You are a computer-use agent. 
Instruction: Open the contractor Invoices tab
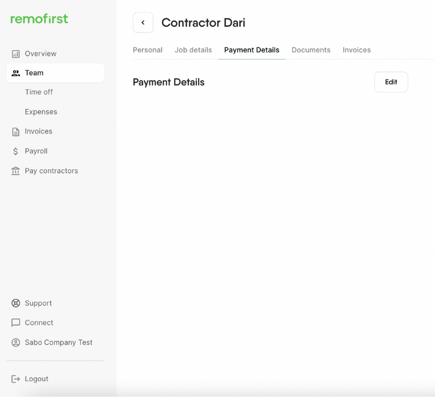point(357,50)
